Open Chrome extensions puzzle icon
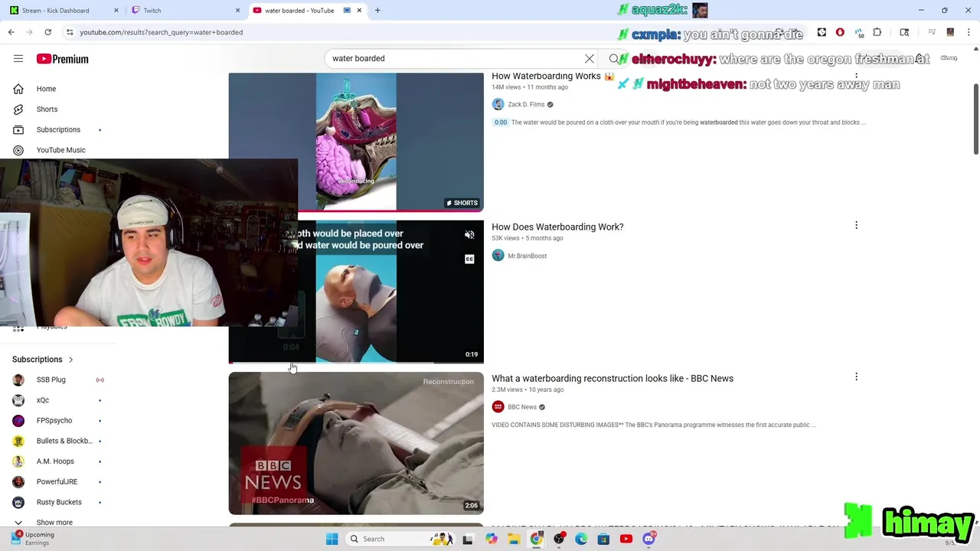Image resolution: width=980 pixels, height=551 pixels. click(877, 32)
